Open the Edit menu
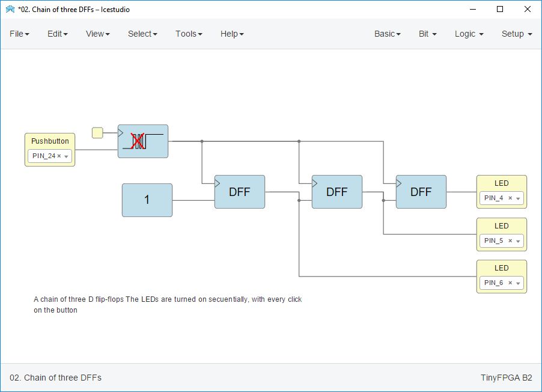The image size is (542, 392). tap(57, 34)
